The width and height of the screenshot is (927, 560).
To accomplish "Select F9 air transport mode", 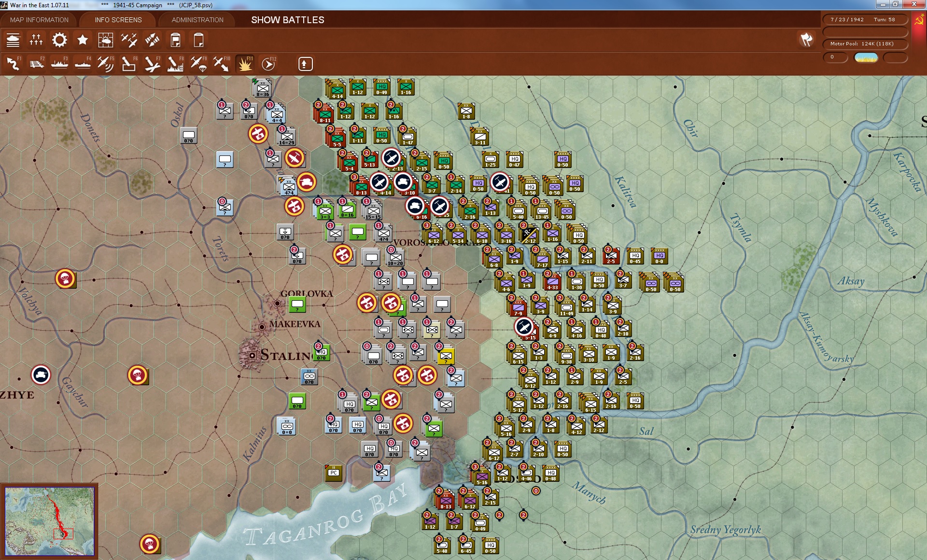I will click(198, 64).
